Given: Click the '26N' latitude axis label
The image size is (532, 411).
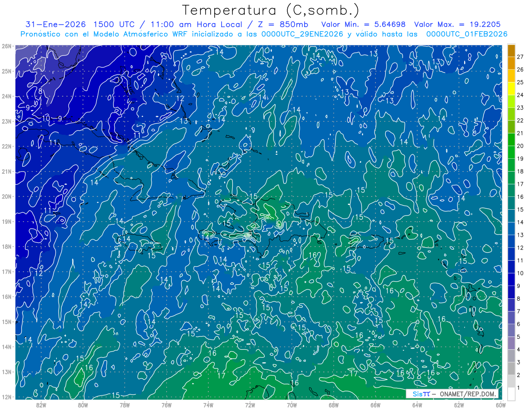Looking at the screenshot, I should click(7, 46).
